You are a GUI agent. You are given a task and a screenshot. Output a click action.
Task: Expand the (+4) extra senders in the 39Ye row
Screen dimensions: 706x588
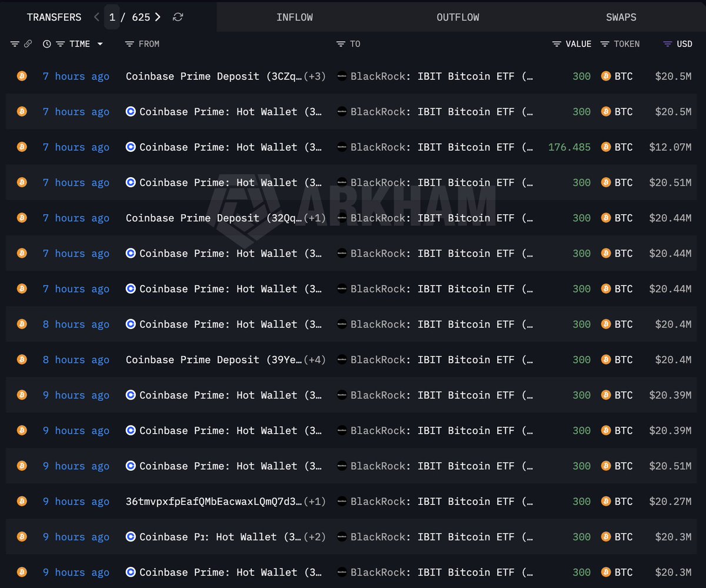(315, 360)
